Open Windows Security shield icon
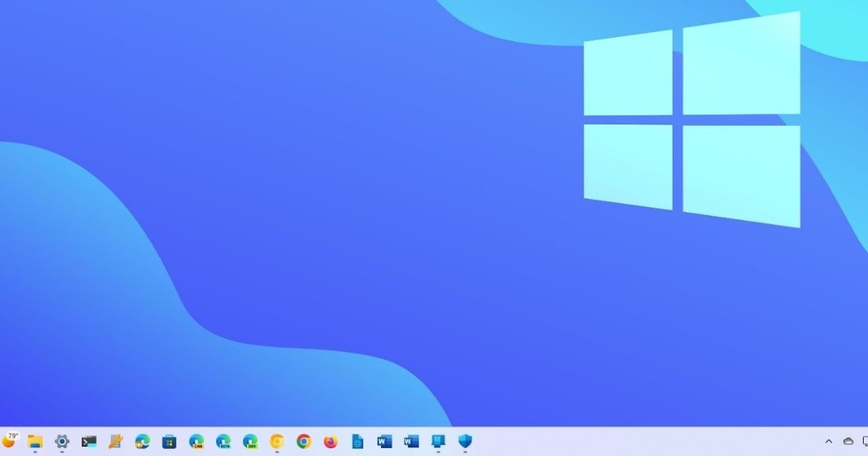The height and width of the screenshot is (456, 868). (465, 442)
